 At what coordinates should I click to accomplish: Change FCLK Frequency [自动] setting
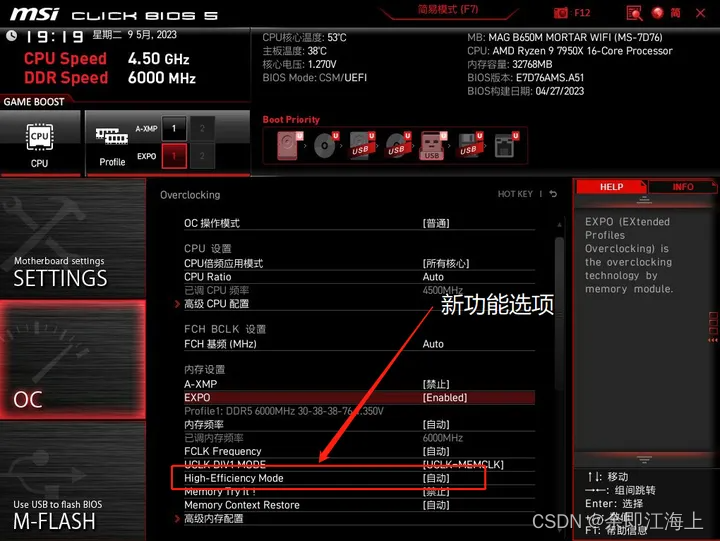click(436, 451)
